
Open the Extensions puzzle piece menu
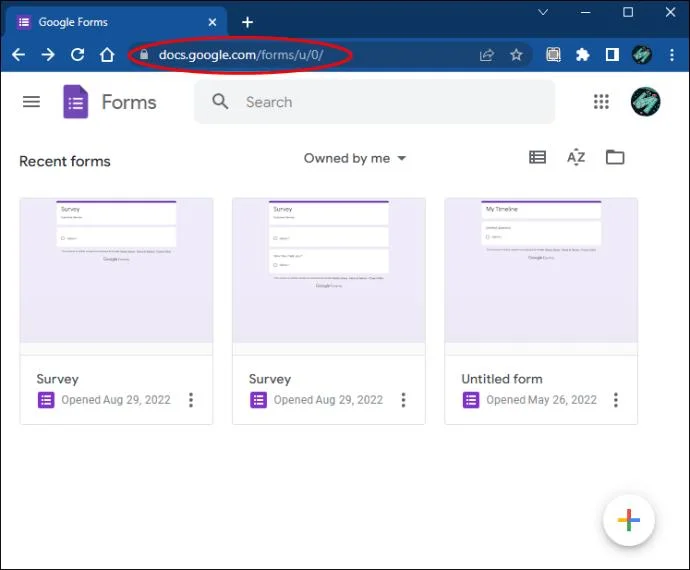click(x=583, y=55)
